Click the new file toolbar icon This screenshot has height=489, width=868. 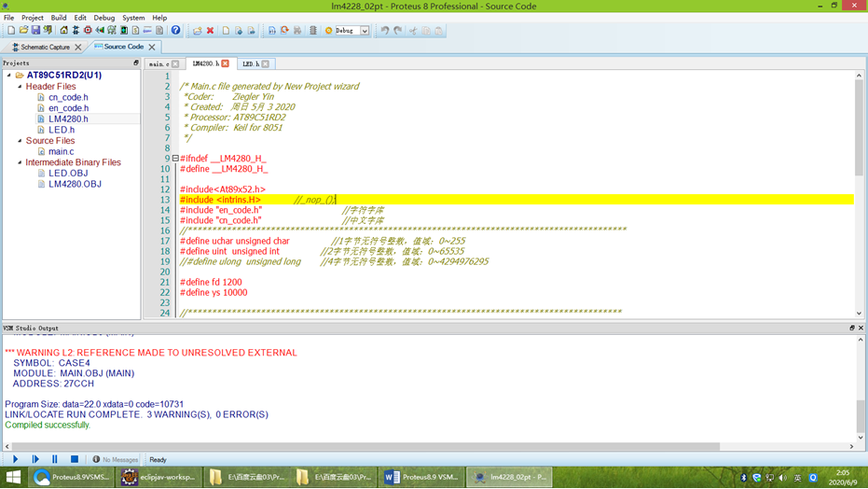226,31
